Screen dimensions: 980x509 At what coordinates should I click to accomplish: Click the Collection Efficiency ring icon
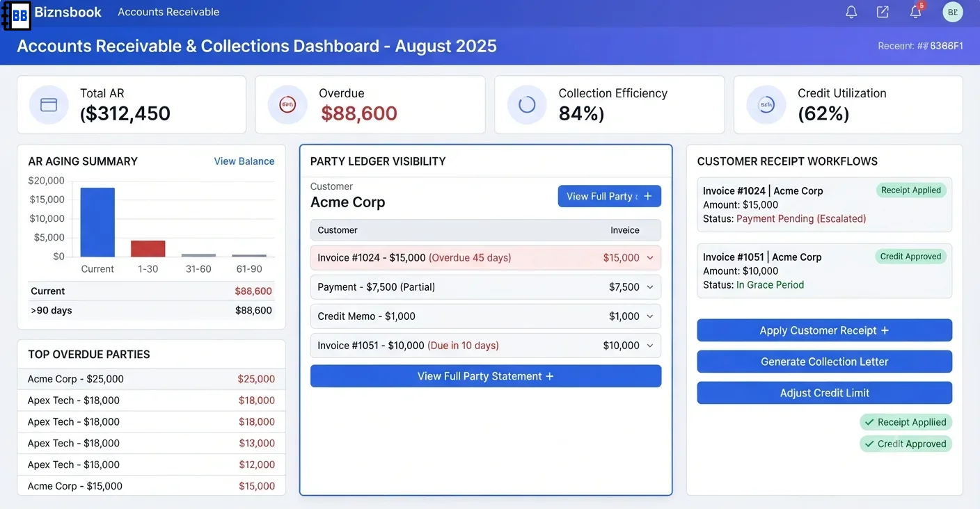click(527, 105)
